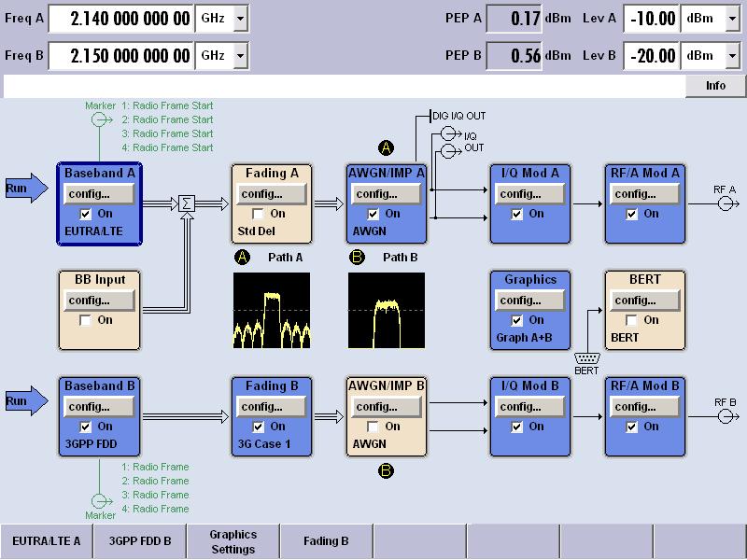Click the RF A output connector icon
This screenshot has width=747, height=560.
pyautogui.click(x=725, y=203)
